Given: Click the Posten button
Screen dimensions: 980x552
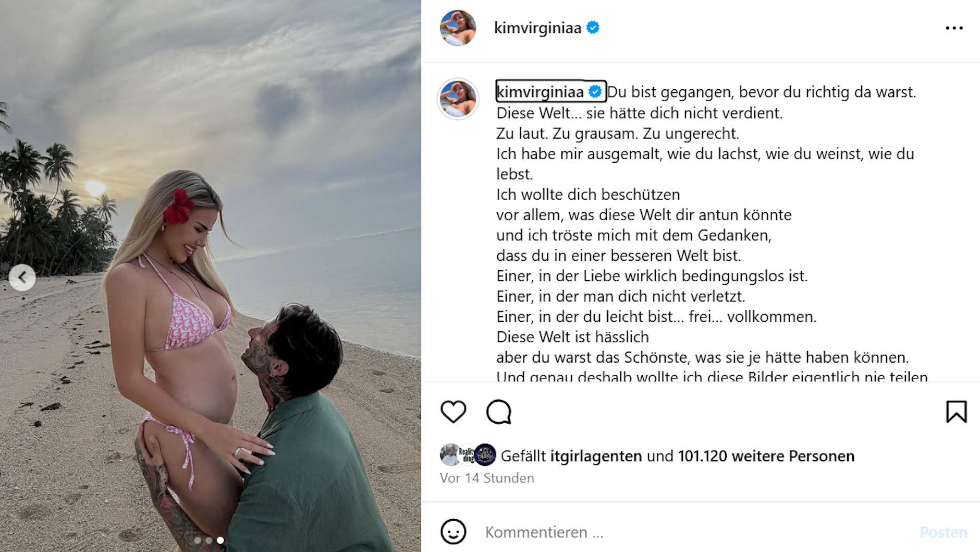Looking at the screenshot, I should click(943, 532).
